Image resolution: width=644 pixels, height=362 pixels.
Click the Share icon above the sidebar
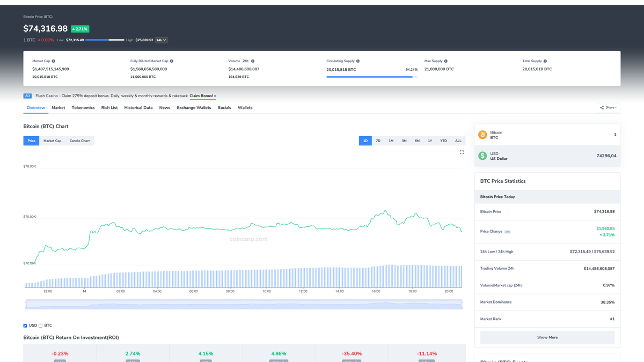click(602, 107)
